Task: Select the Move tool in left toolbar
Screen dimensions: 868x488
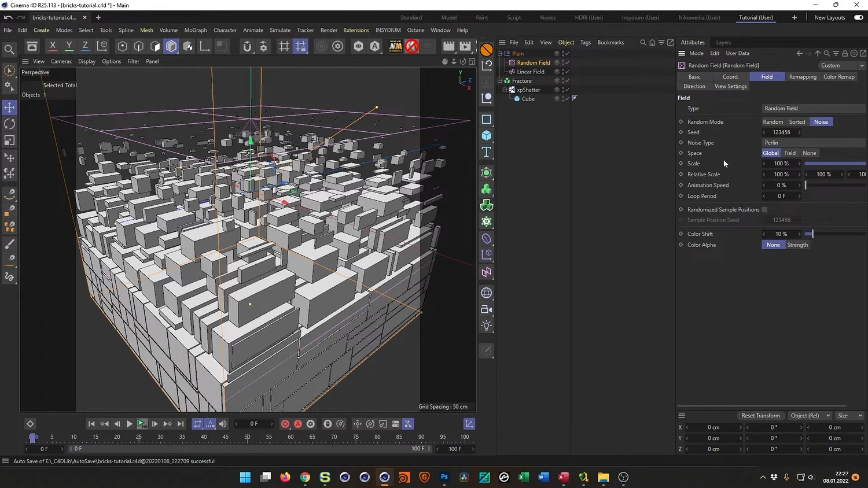Action: [x=10, y=108]
